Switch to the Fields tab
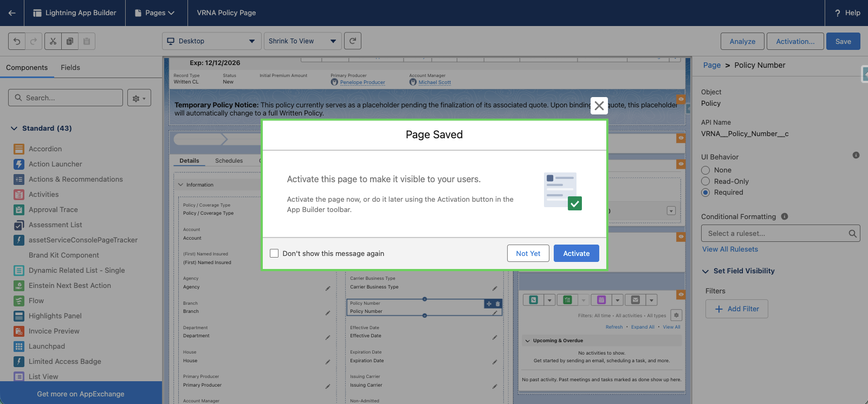This screenshot has width=868, height=404. point(70,68)
